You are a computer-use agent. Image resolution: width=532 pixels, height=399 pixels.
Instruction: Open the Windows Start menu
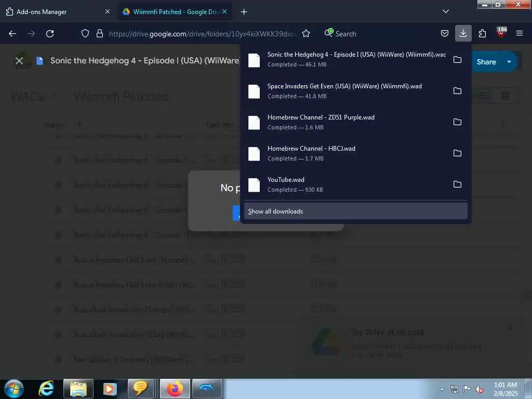[14, 389]
